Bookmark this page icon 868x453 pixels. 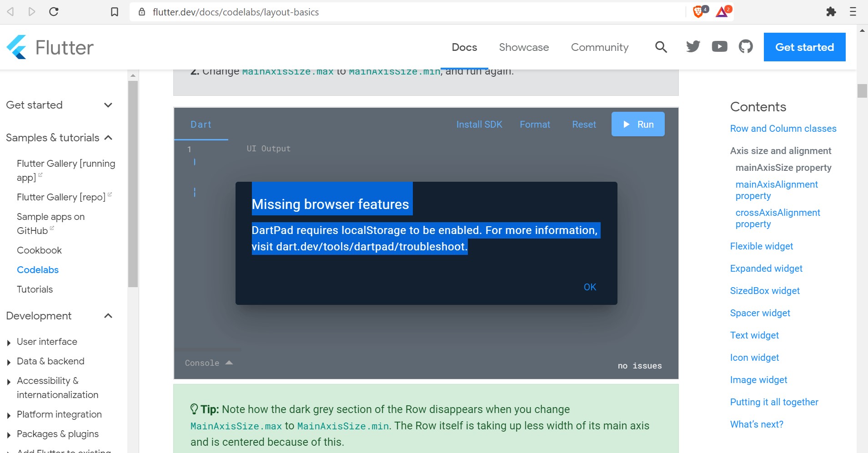click(x=115, y=12)
